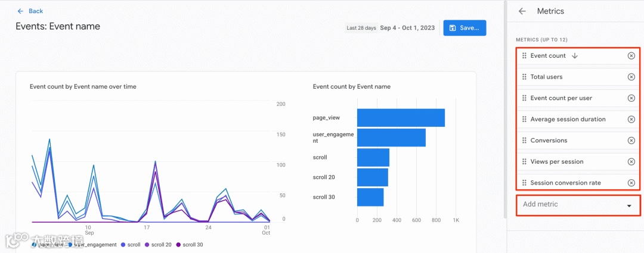
Task: Grab the Views per session drag handle
Action: pyautogui.click(x=524, y=161)
